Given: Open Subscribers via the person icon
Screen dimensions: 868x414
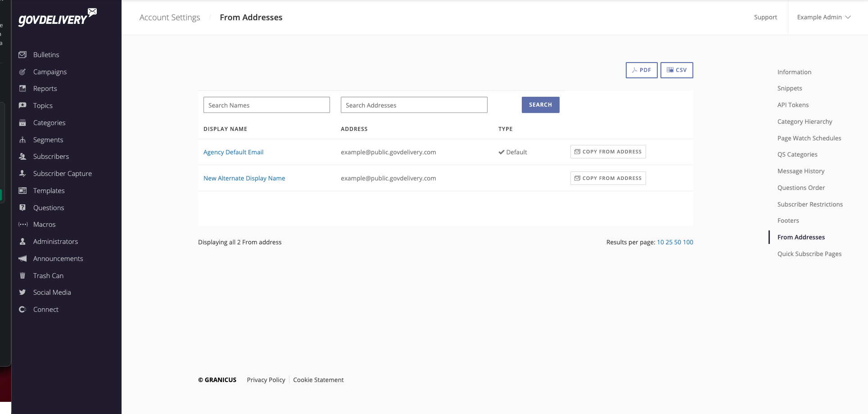Looking at the screenshot, I should [x=23, y=156].
